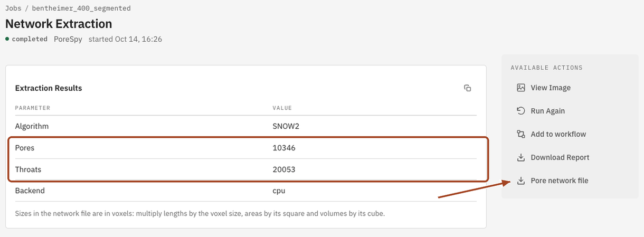
Task: Click the completed status label
Action: 30,39
